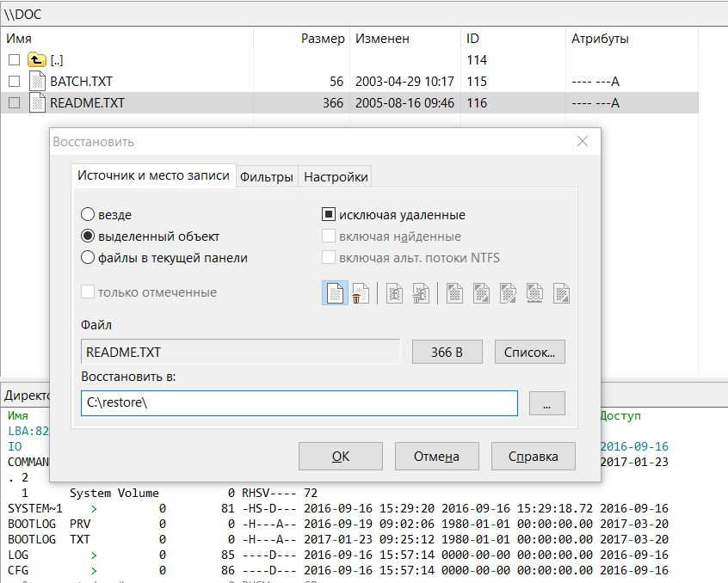The image size is (728, 583).
Task: Click the 'Восстановить в' path input field
Action: (299, 403)
